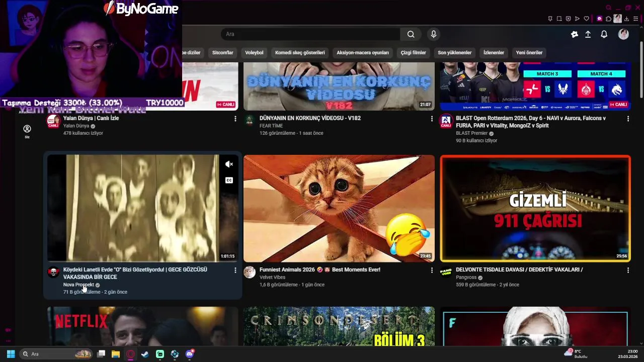The image size is (644, 362).
Task: Open the Opera downloads icon
Action: coord(627,19)
